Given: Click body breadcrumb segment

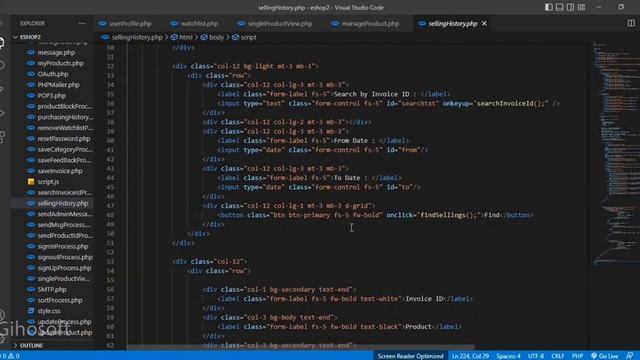Looking at the screenshot, I should [x=216, y=37].
